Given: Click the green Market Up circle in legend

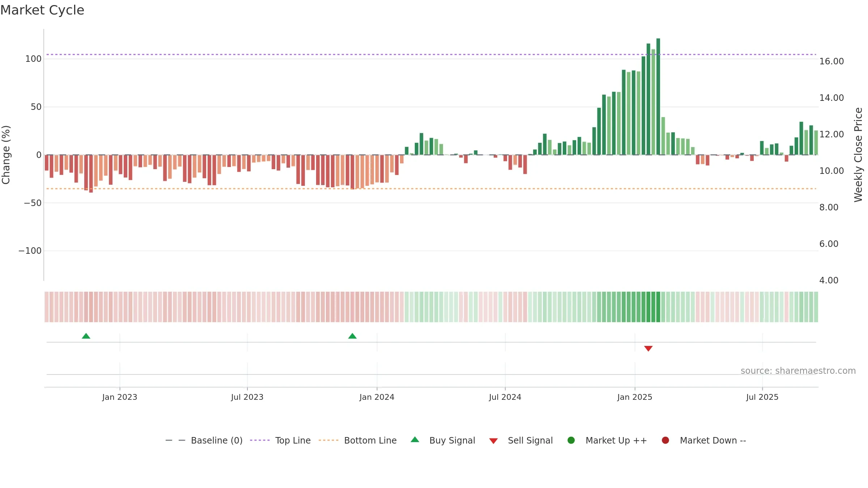Looking at the screenshot, I should click(571, 440).
